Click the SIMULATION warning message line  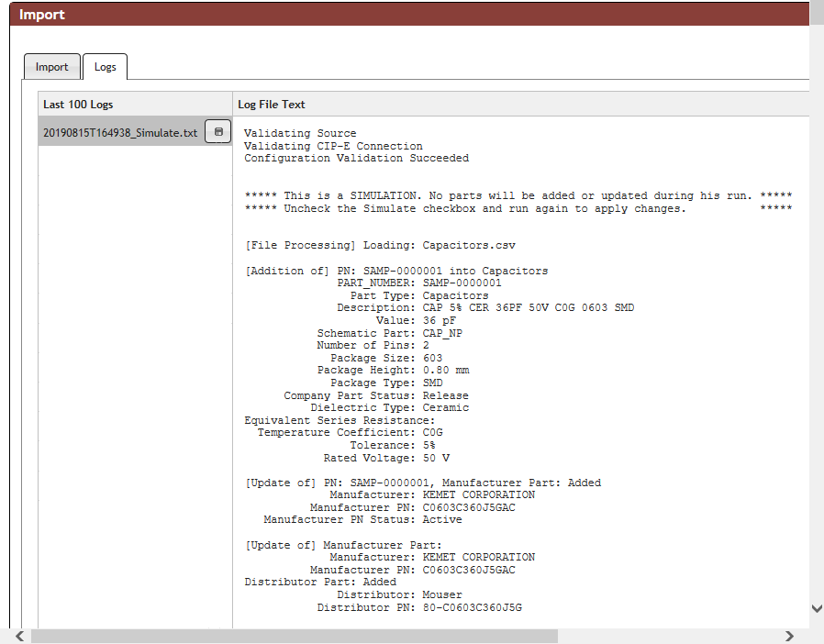pyautogui.click(x=518, y=195)
